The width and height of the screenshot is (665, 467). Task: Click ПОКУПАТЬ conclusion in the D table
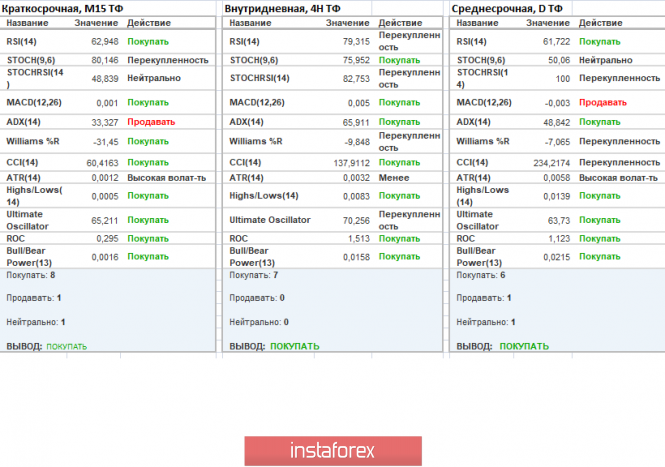pyautogui.click(x=524, y=346)
